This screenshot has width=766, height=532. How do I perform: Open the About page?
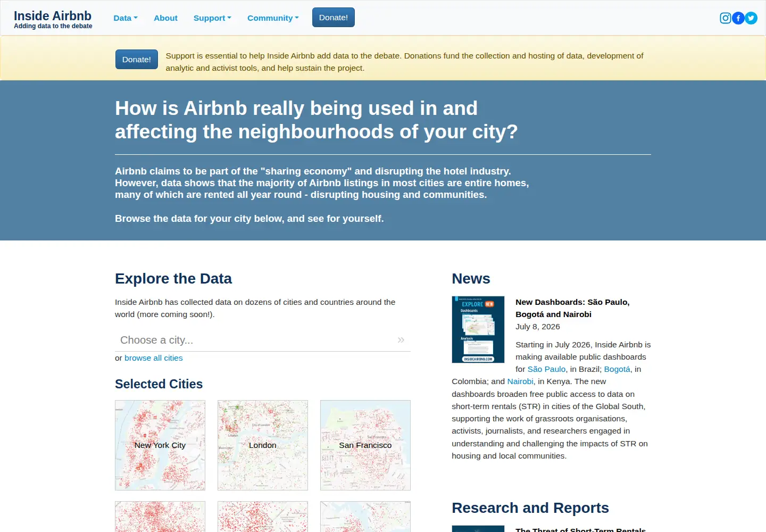click(x=165, y=18)
